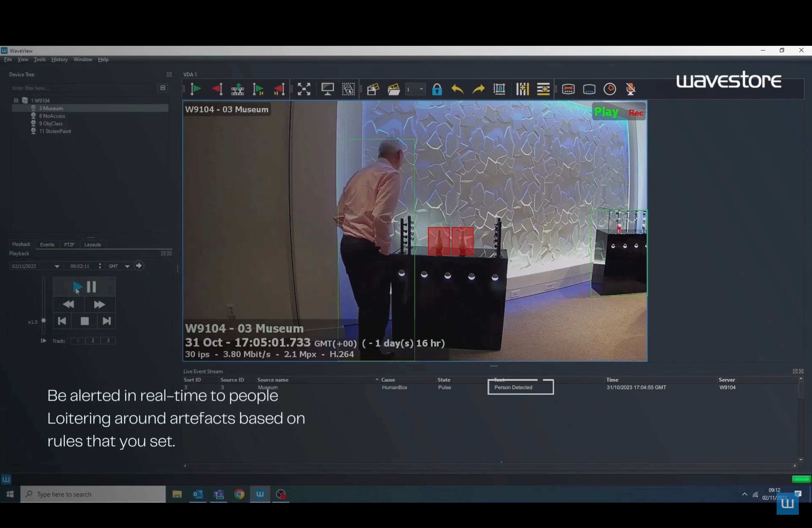Screen dimensions: 812x528
Task: Click the fullscreen expand arrows icon
Action: click(304, 89)
